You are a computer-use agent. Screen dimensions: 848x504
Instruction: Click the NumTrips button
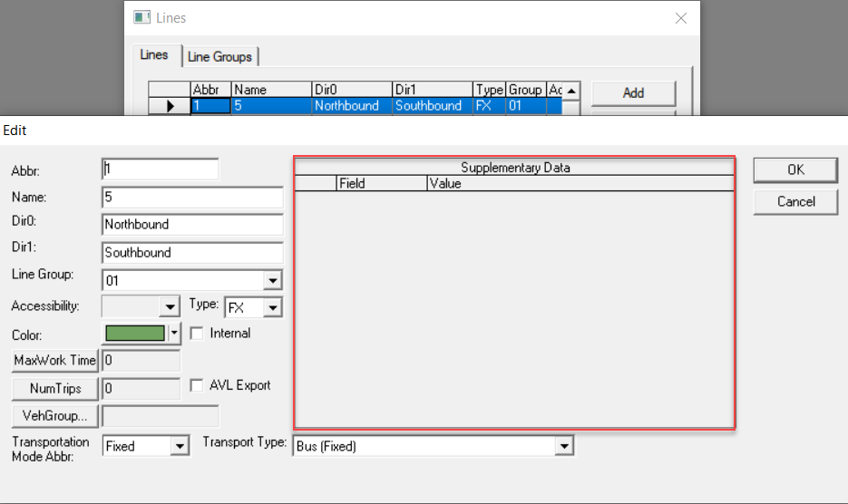[x=54, y=389]
